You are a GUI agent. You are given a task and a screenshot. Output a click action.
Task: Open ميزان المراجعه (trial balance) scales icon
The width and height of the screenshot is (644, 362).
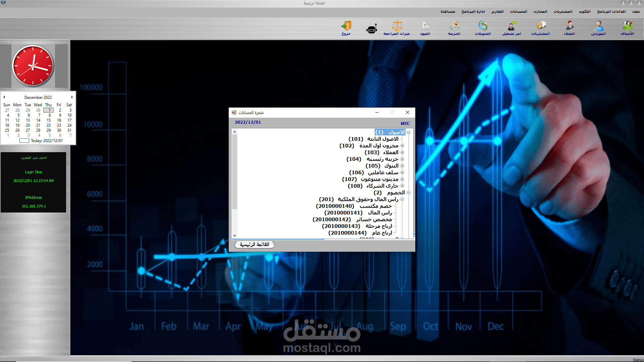coord(397,28)
